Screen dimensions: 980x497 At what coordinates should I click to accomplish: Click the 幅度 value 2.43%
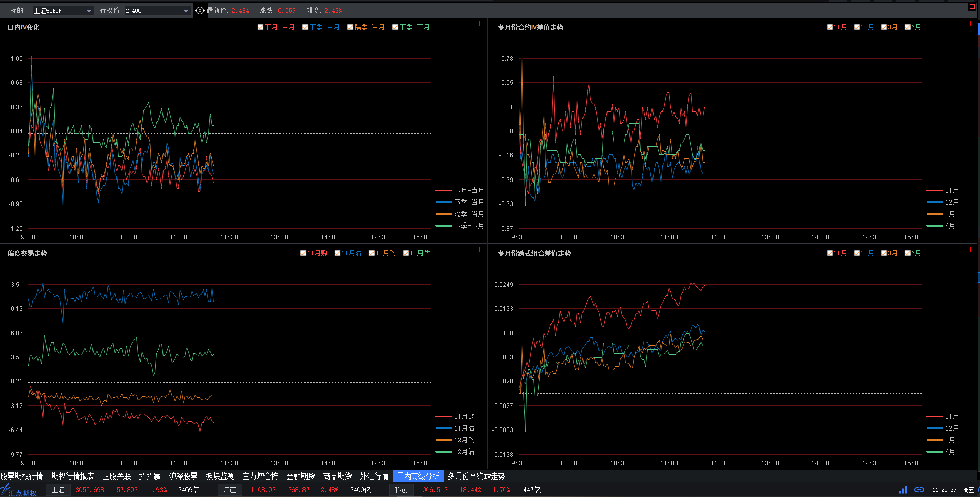(x=333, y=11)
